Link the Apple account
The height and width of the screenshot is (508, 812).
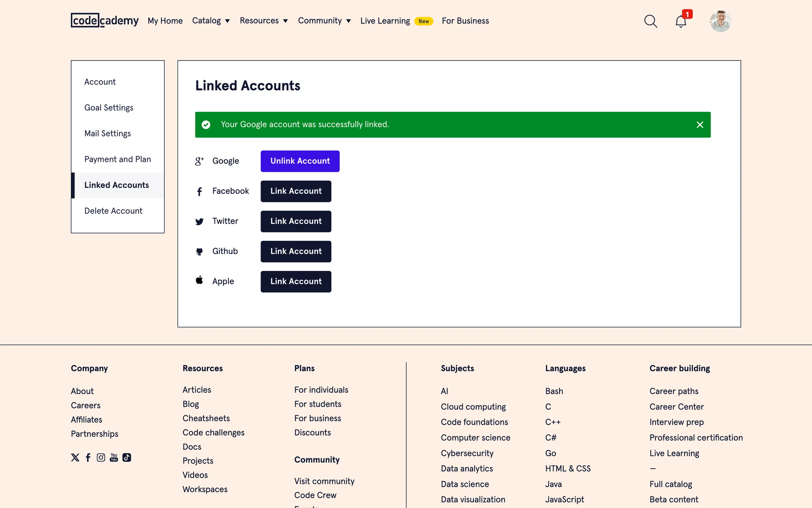296,282
